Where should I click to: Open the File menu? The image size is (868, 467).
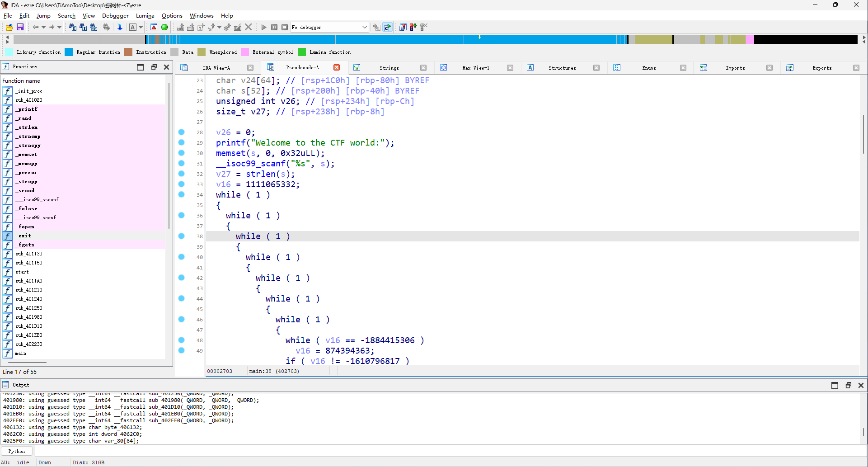click(x=8, y=15)
